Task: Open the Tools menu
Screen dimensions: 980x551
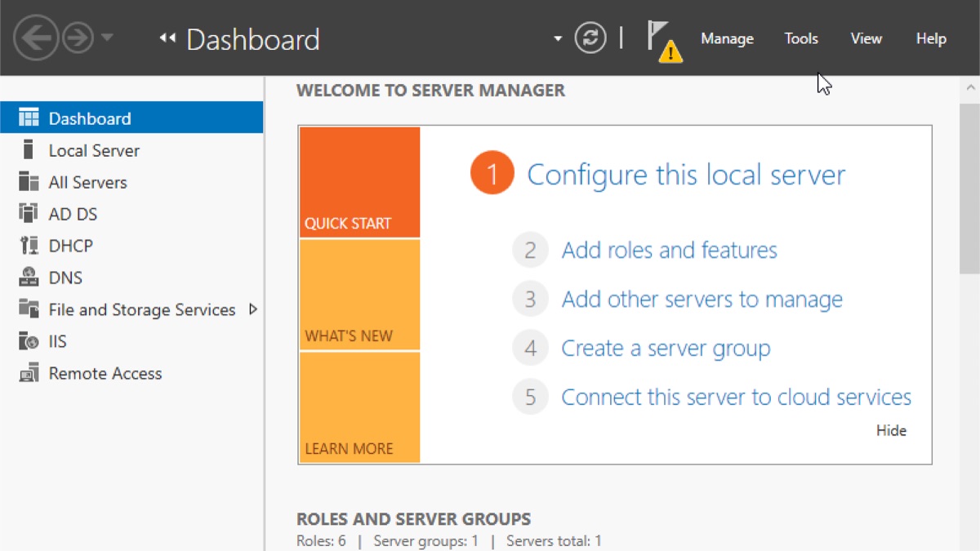Action: (x=801, y=38)
